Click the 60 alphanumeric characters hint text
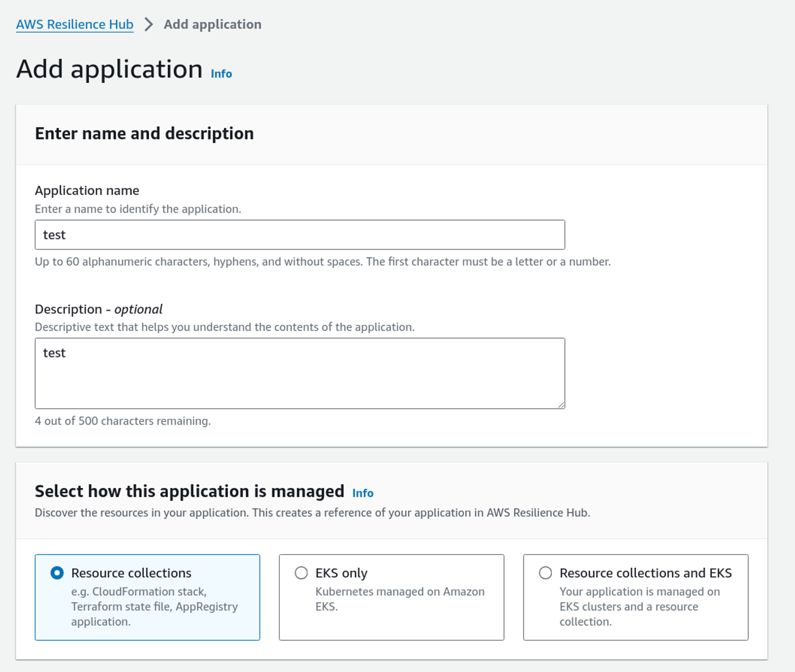 click(322, 262)
